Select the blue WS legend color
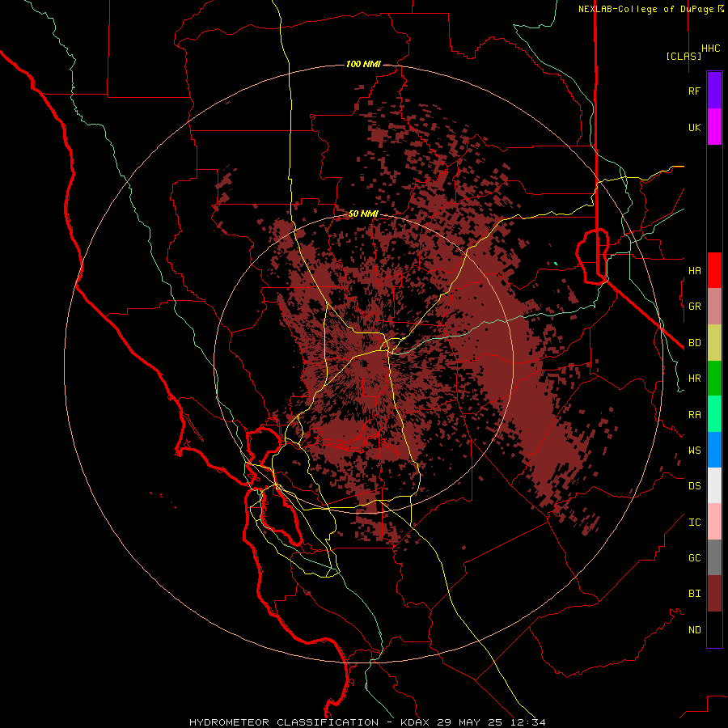 [714, 450]
